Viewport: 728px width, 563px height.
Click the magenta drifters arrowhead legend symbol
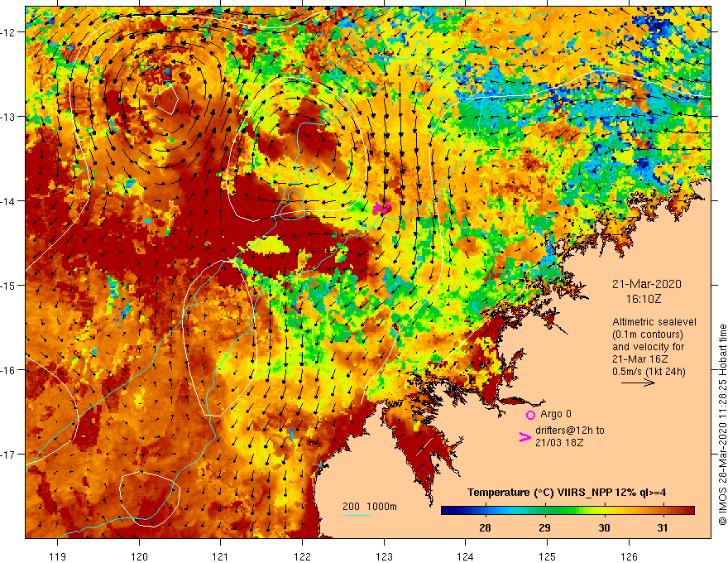(x=524, y=437)
